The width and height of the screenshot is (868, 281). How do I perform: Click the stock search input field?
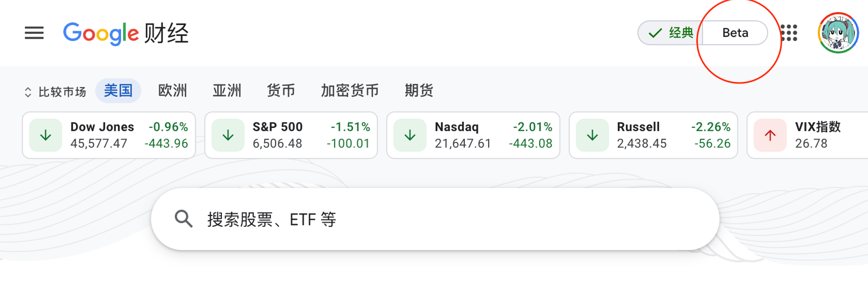point(434,219)
